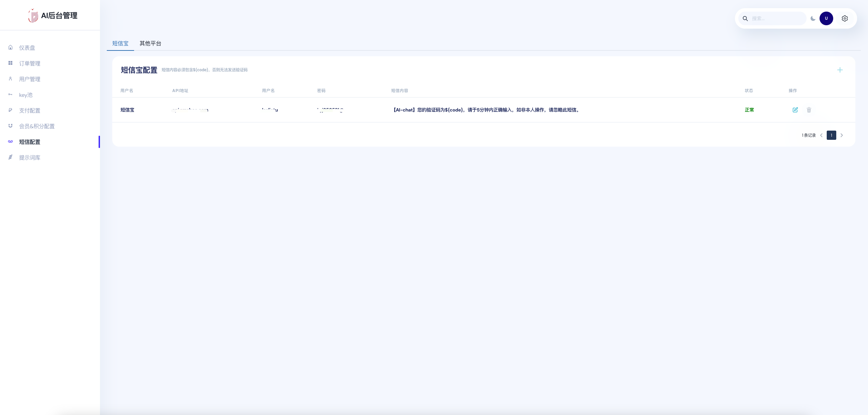Image resolution: width=868 pixels, height=415 pixels.
Task: Click the edit icon for 短信宝 row
Action: coord(795,110)
